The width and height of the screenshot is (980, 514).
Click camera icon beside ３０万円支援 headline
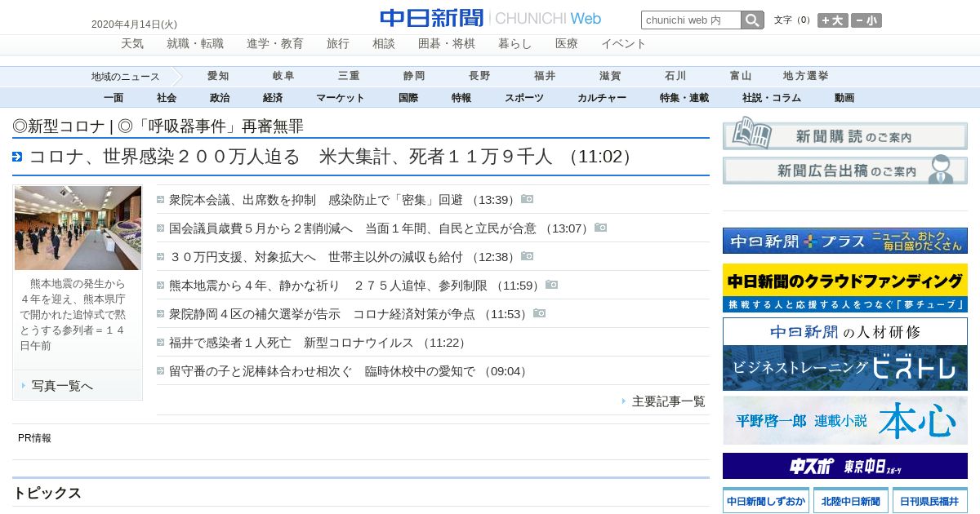528,256
